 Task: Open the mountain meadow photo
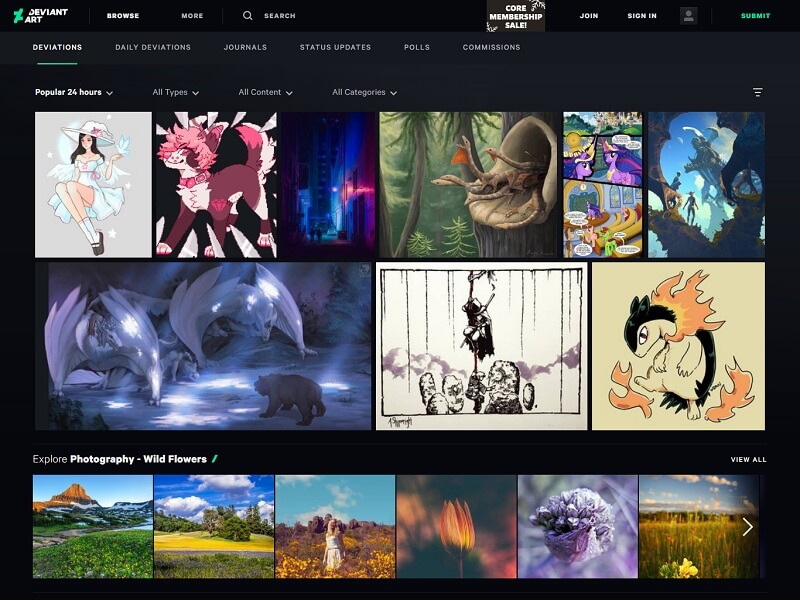click(93, 527)
